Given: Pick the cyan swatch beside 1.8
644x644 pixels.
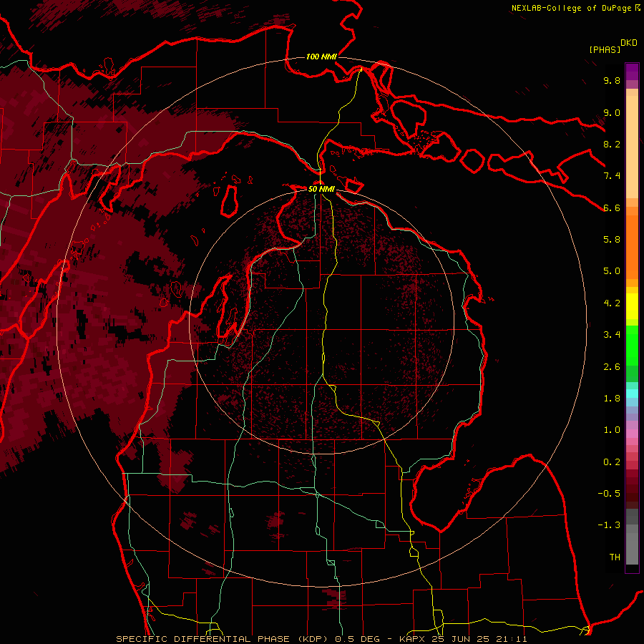Looking at the screenshot, I should point(632,394).
